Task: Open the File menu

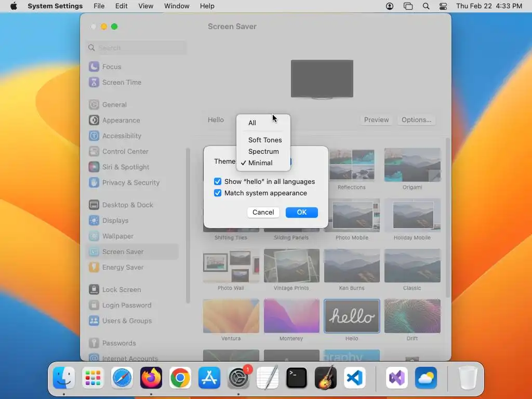Action: (x=99, y=6)
